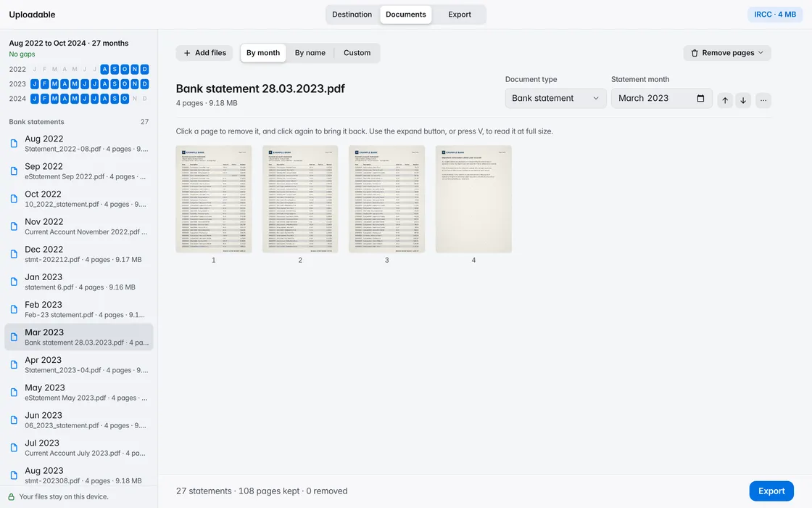Image resolution: width=812 pixels, height=508 pixels.
Task: Select page 1 thumbnail
Action: [x=213, y=199]
